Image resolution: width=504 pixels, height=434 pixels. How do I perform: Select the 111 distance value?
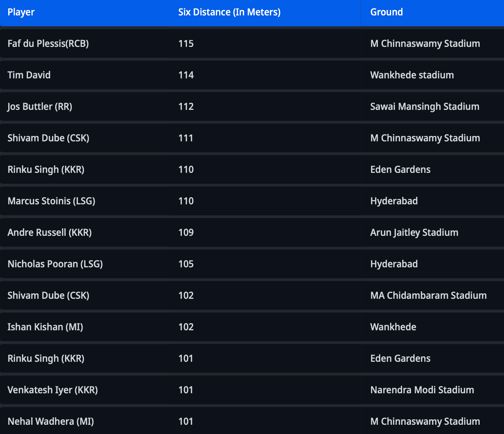coord(186,138)
